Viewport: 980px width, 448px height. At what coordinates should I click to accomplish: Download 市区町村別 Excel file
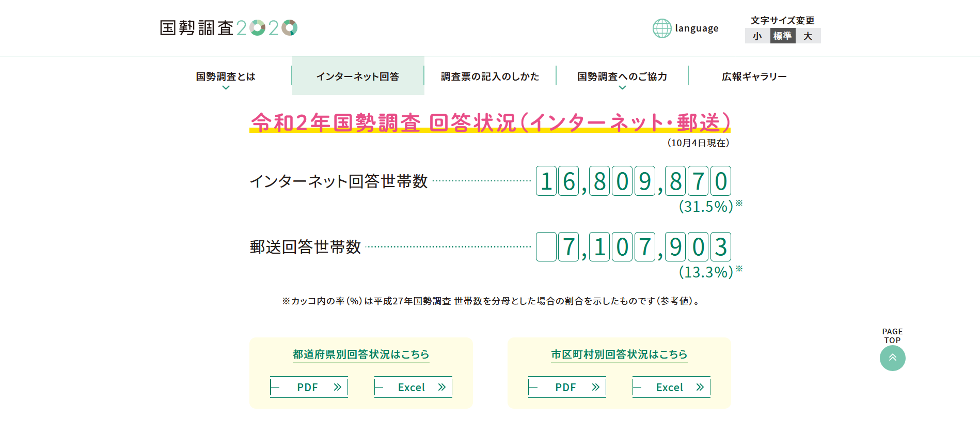tap(671, 387)
